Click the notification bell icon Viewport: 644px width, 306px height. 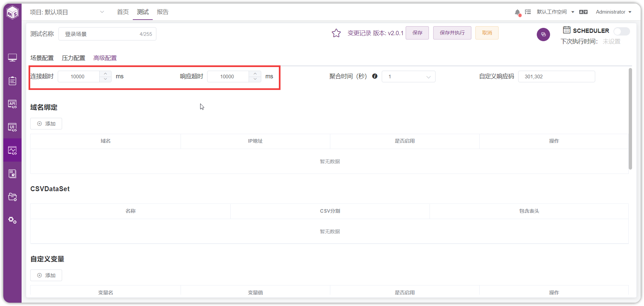[518, 12]
